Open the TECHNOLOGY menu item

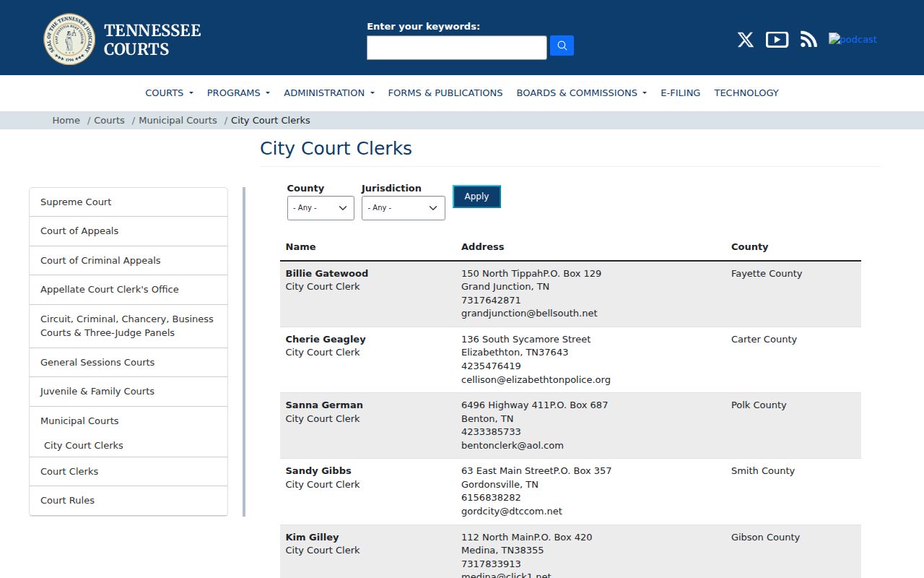(x=746, y=92)
